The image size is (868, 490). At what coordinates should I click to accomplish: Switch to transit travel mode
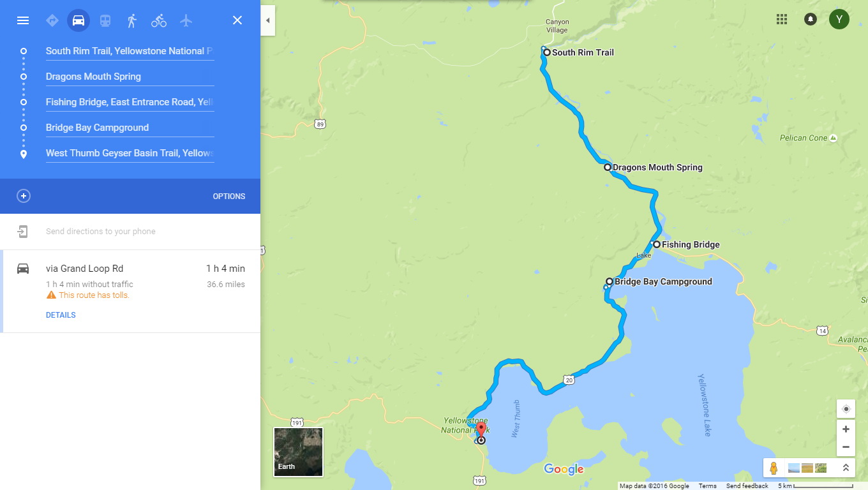coord(105,20)
